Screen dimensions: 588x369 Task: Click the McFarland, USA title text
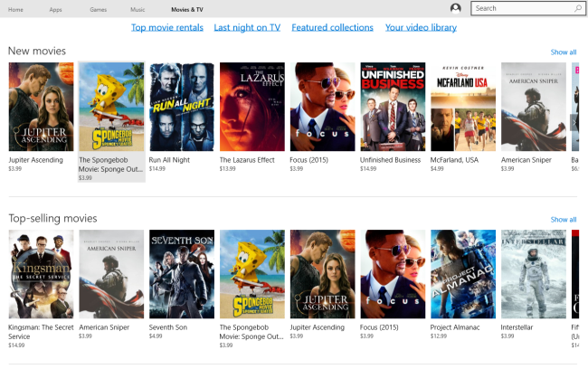pos(454,160)
